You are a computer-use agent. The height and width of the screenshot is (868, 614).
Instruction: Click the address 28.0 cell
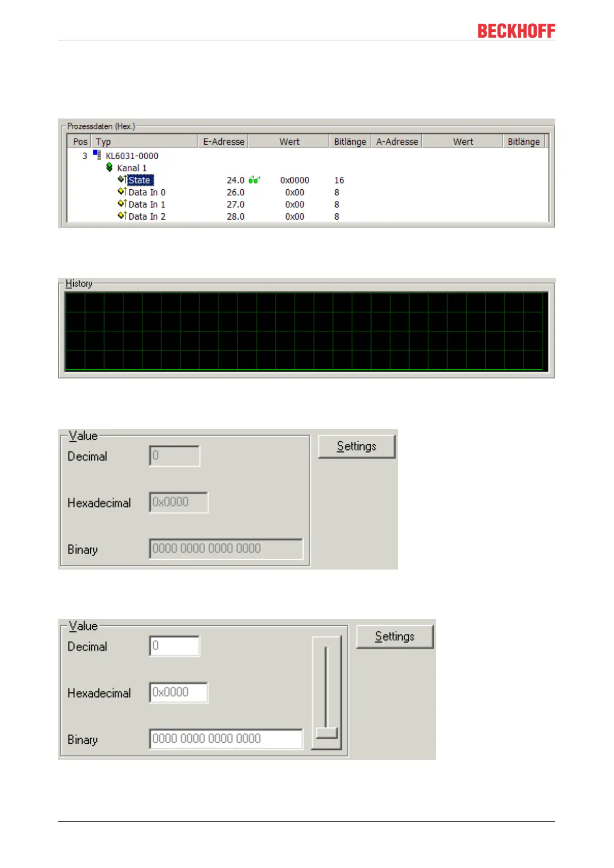pyautogui.click(x=236, y=216)
